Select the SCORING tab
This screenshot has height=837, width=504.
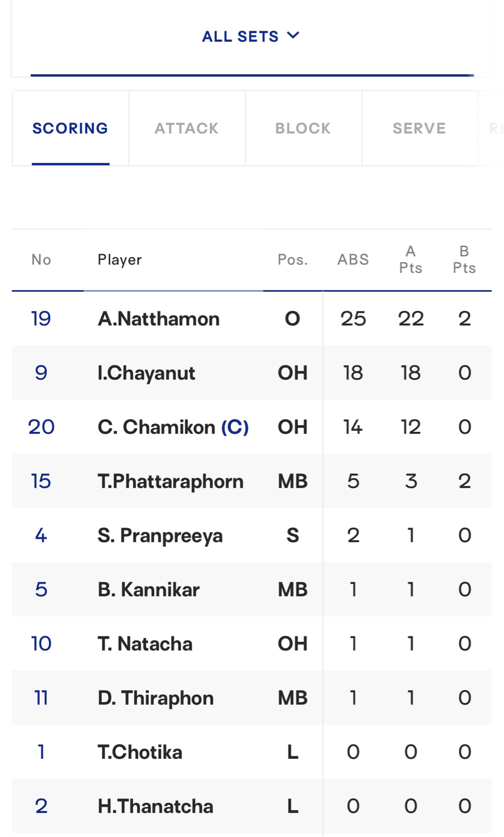[x=70, y=128]
